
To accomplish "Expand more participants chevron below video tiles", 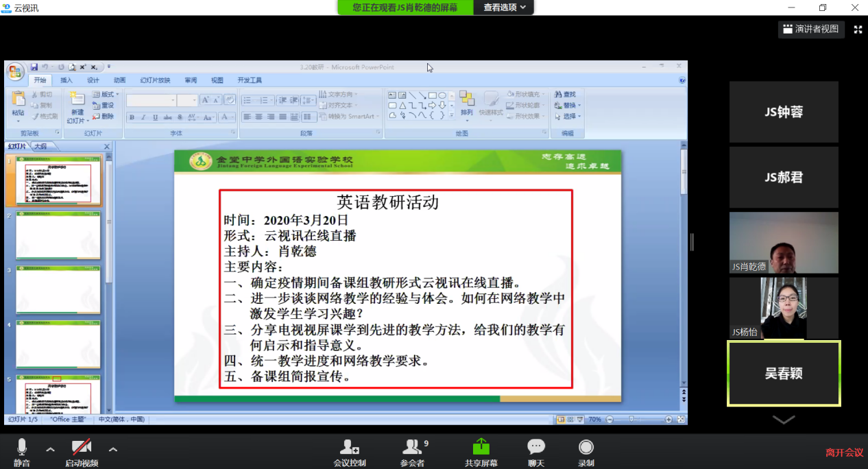I will (x=784, y=419).
